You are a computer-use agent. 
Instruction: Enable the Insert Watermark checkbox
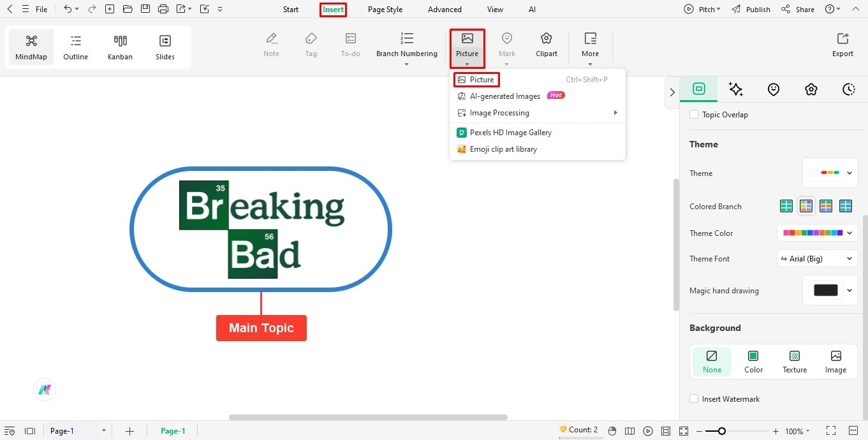(x=694, y=399)
